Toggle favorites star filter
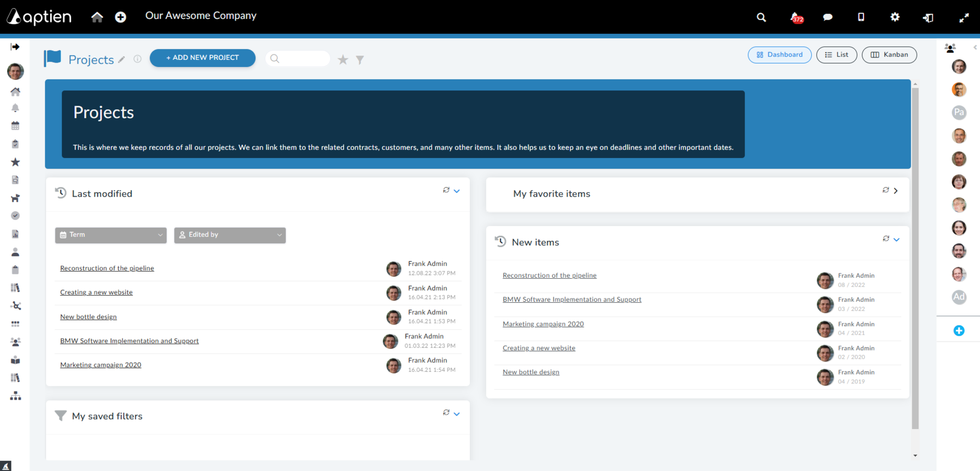The height and width of the screenshot is (471, 980). (x=343, y=59)
